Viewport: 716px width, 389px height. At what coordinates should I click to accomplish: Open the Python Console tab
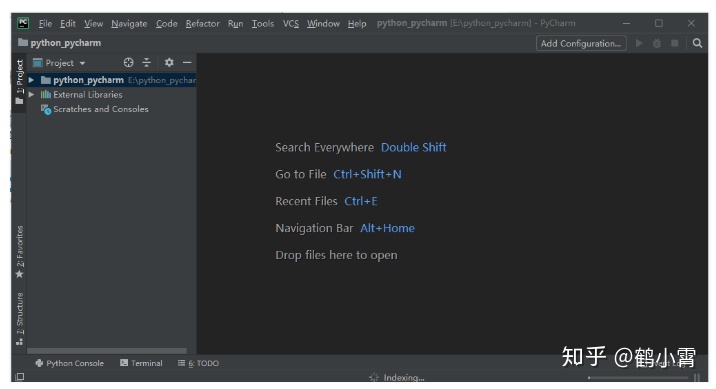69,363
